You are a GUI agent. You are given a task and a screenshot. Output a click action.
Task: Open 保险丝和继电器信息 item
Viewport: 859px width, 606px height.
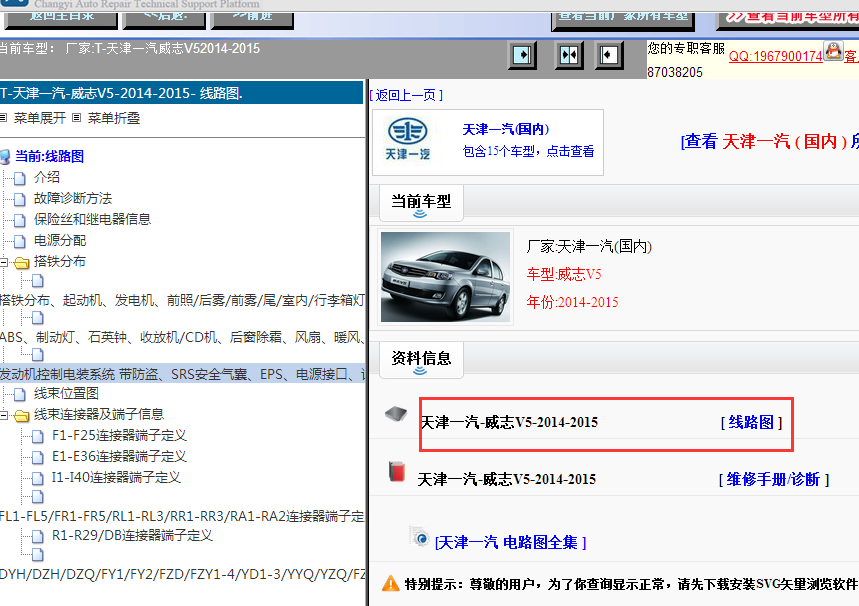(x=92, y=219)
